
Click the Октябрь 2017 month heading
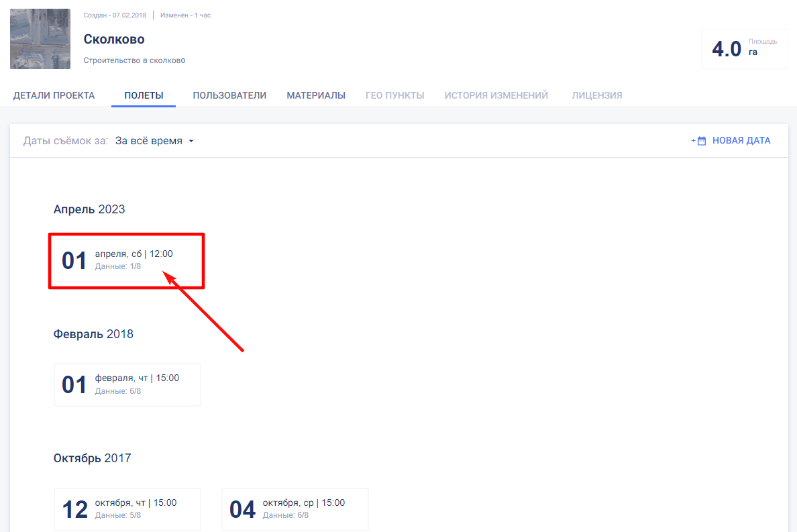pyautogui.click(x=92, y=458)
